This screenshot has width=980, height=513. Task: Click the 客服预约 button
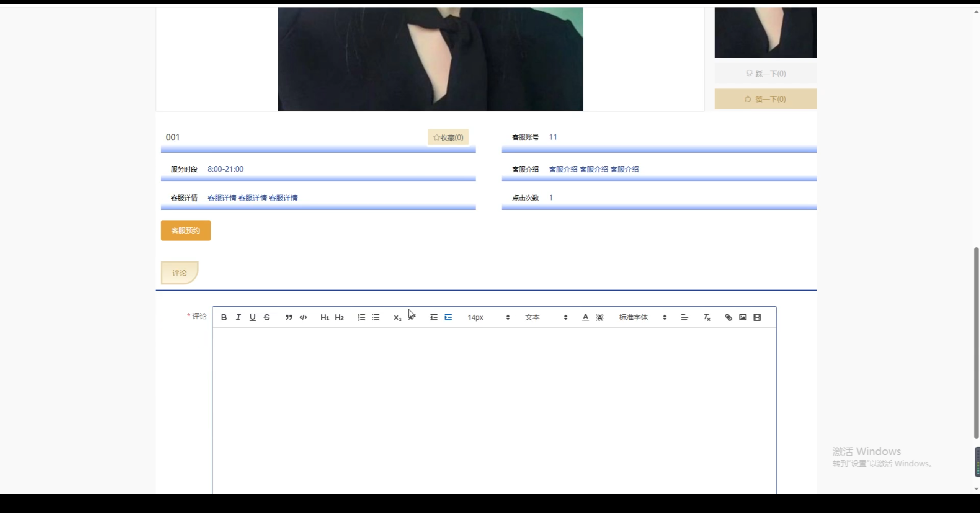pyautogui.click(x=186, y=230)
